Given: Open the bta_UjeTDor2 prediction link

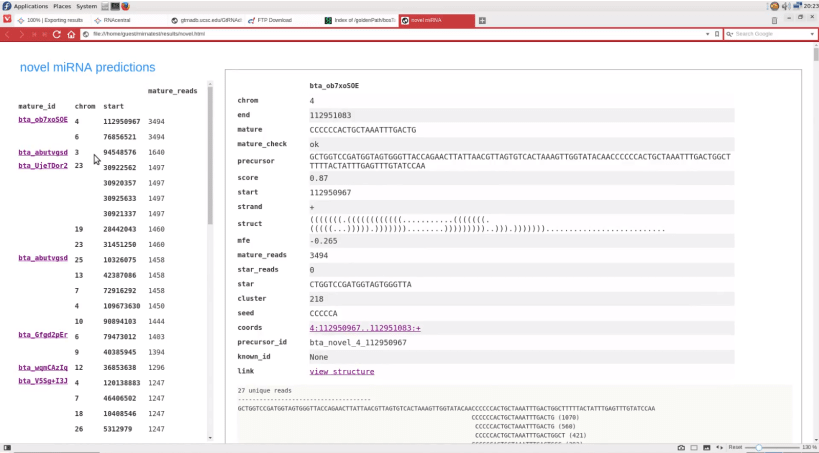Looking at the screenshot, I should pos(43,166).
